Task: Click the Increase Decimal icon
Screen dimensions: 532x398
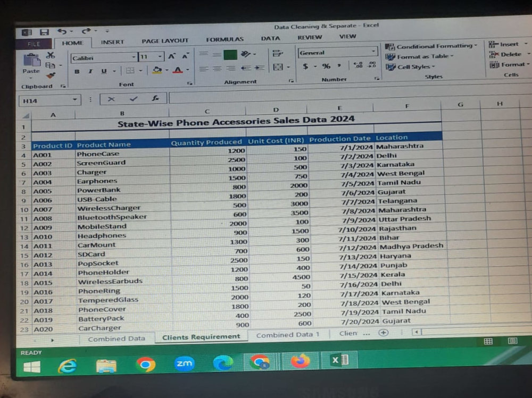Action: (x=358, y=64)
